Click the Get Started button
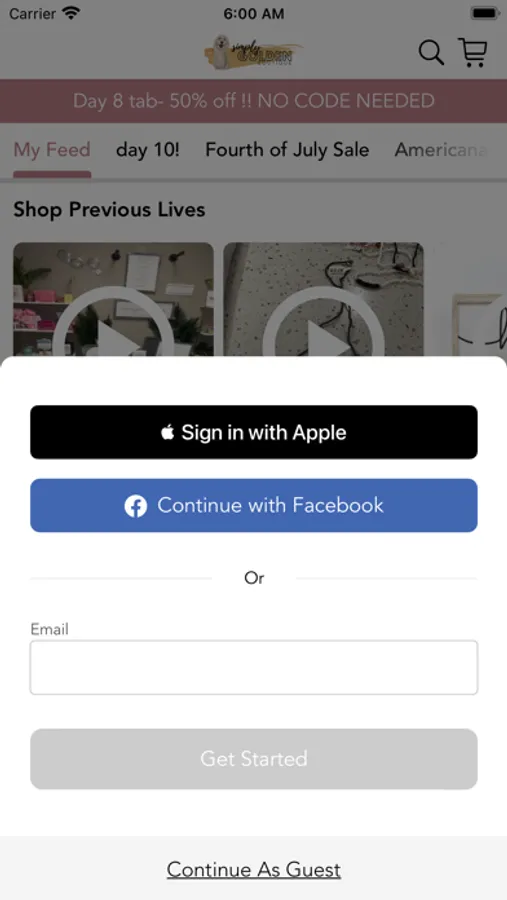The image size is (507, 900). [x=254, y=759]
